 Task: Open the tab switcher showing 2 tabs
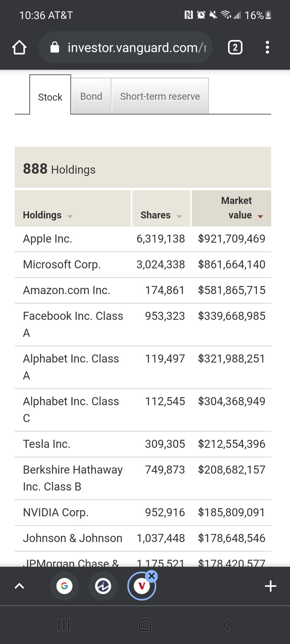point(235,47)
